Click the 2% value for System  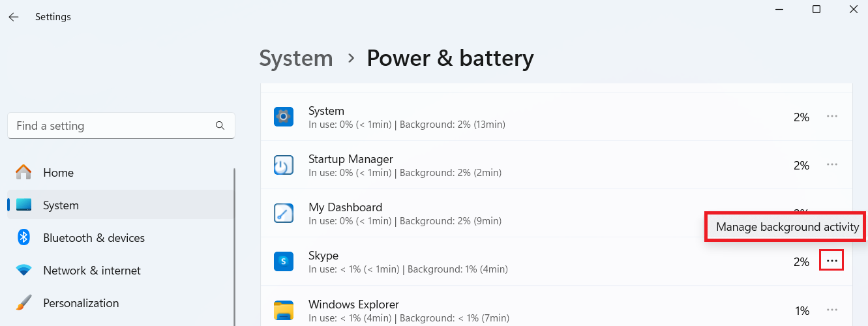tap(801, 117)
